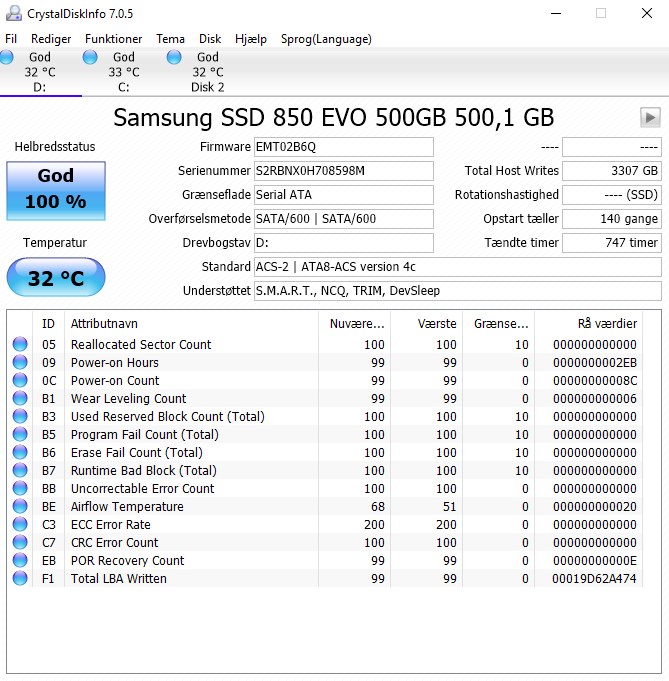669x681 pixels.
Task: Click the Firmware field EMT02B6Q
Action: click(344, 147)
